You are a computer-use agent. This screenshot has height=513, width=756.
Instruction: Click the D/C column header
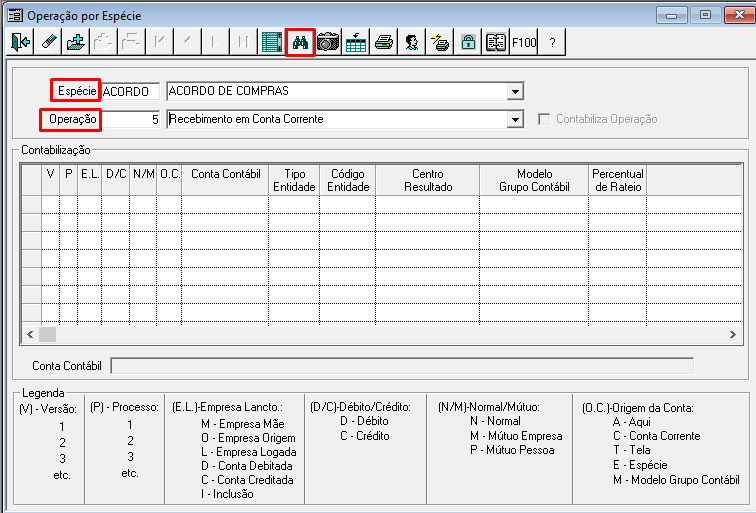[x=116, y=180]
